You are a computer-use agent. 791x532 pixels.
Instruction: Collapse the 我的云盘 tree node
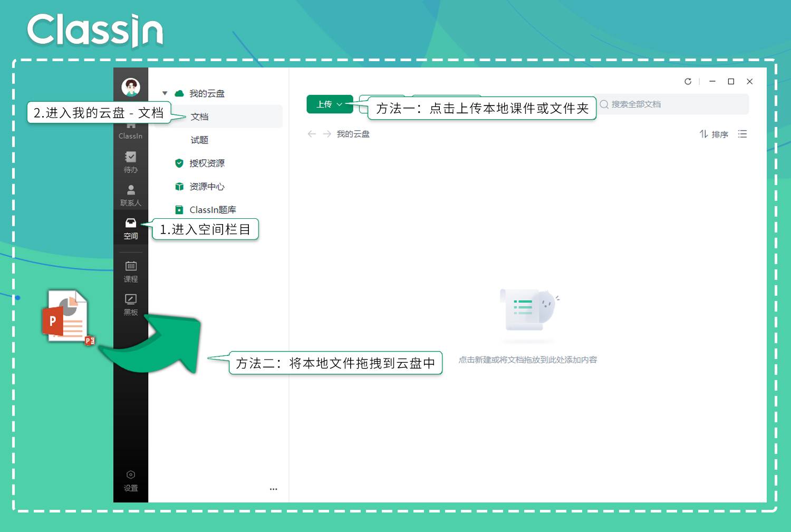[x=165, y=93]
